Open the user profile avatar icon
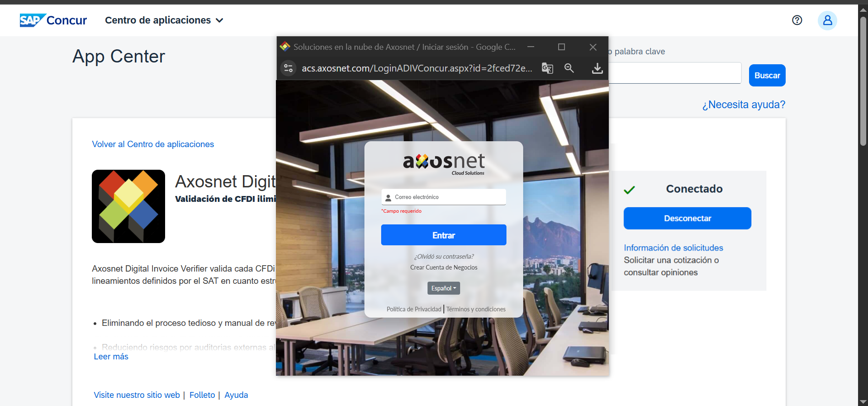 click(827, 20)
